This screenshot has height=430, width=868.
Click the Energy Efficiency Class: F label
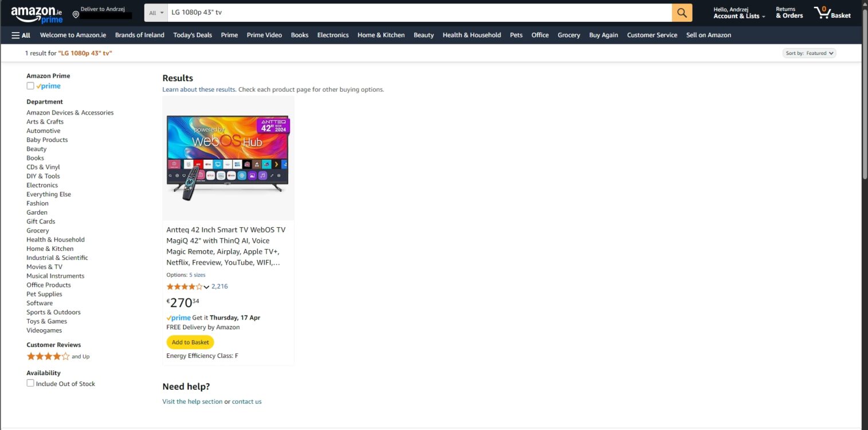pos(202,356)
